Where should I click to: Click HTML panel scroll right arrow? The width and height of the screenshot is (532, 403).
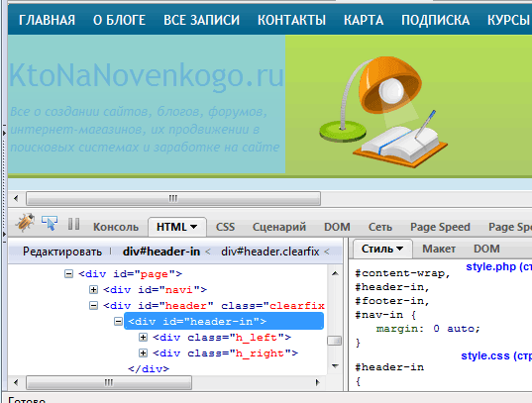pyautogui.click(x=318, y=382)
